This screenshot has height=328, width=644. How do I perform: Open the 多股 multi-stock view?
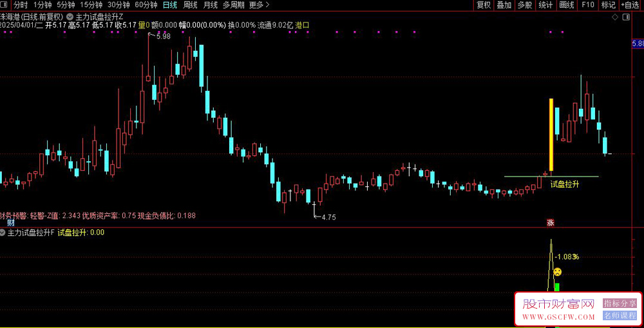(x=524, y=5)
